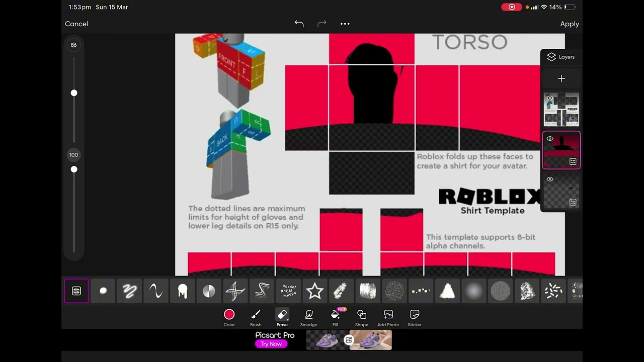The image size is (644, 362).
Task: Select the alphabet text brush
Action: coord(288,291)
